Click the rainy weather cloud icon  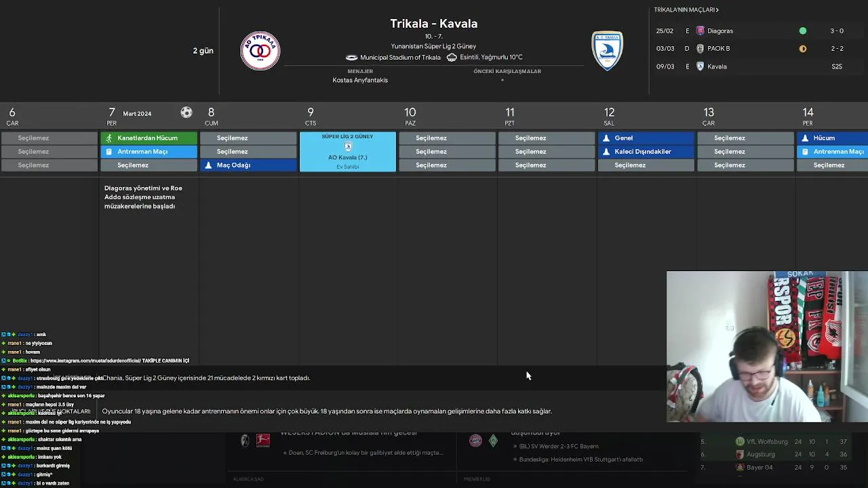click(452, 58)
